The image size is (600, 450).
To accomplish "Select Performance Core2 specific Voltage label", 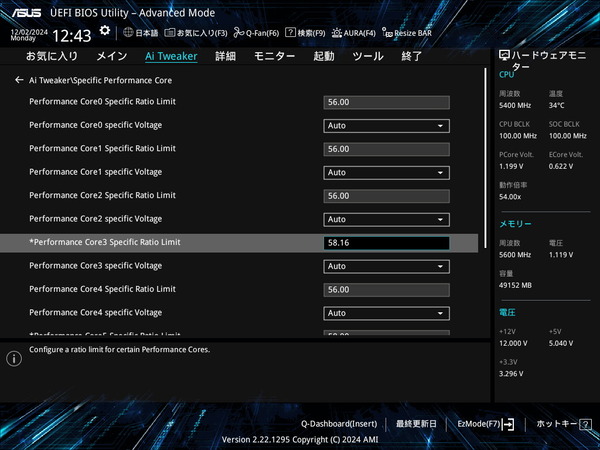I will (95, 219).
